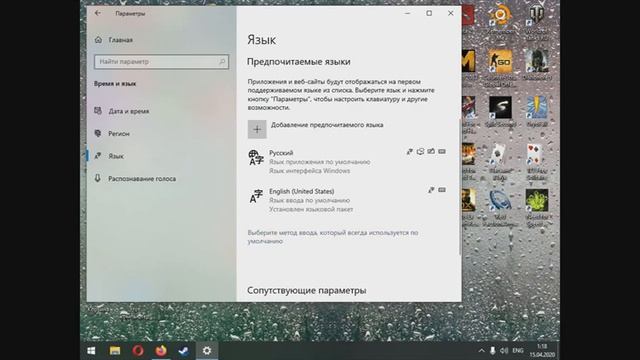Image resolution: width=640 pixels, height=360 pixels.
Task: Launch Opera from the taskbar
Action: point(138,351)
